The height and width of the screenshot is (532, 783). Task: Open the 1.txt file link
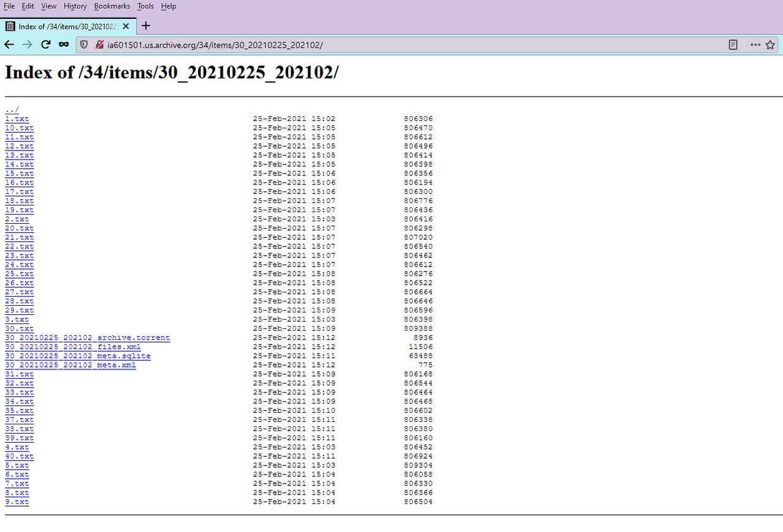coord(17,119)
